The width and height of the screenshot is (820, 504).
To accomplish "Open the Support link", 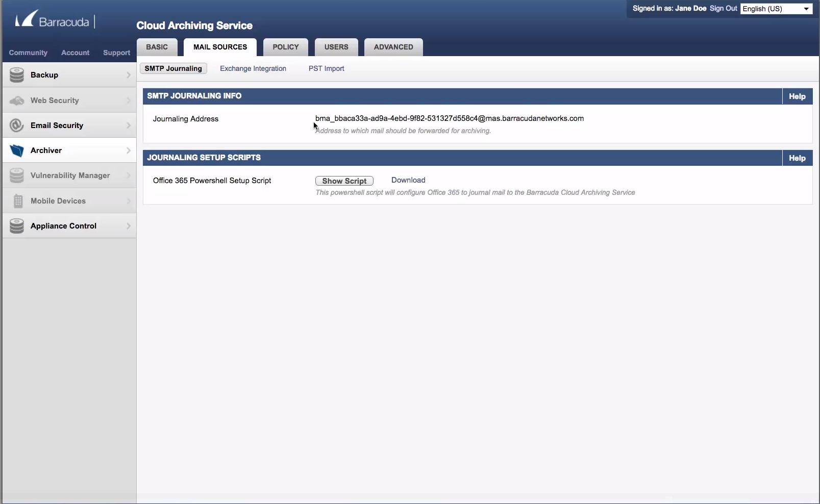I will (116, 53).
